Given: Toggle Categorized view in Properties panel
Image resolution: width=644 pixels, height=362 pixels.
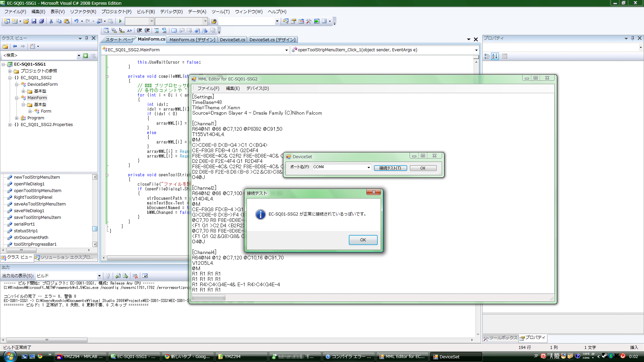Looking at the screenshot, I should [487, 56].
